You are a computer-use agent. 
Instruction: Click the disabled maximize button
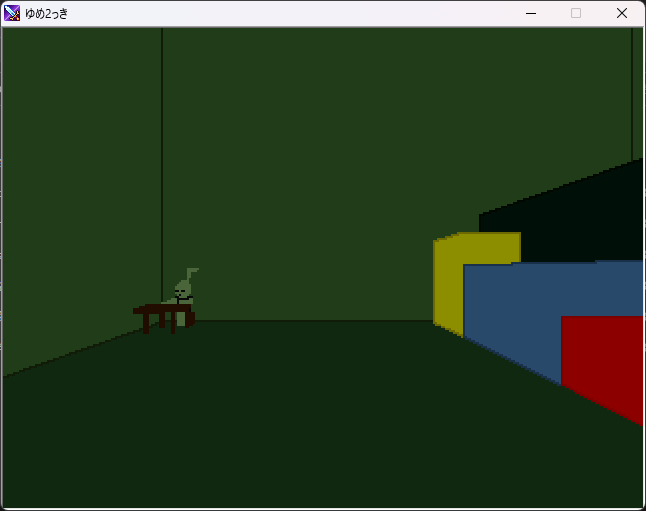(x=576, y=13)
